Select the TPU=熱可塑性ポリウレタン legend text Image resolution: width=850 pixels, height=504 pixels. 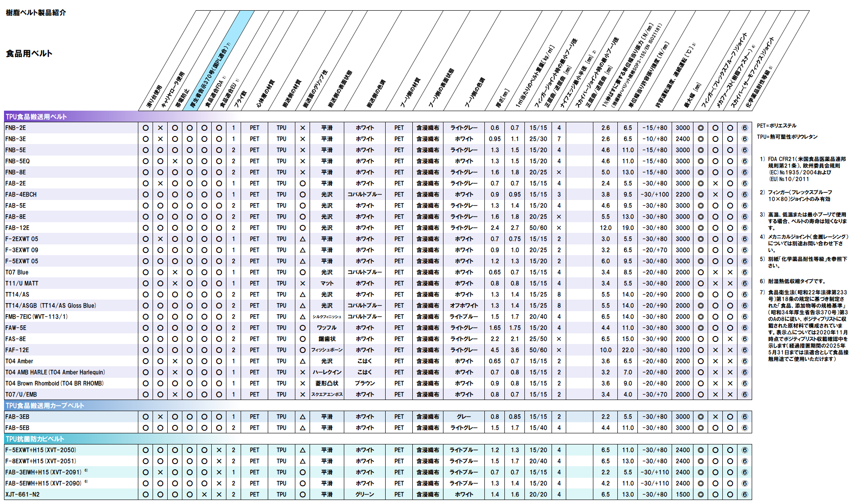click(787, 137)
